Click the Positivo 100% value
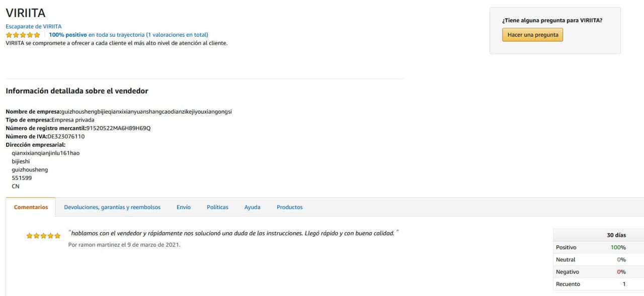The width and height of the screenshot is (644, 296). [618, 247]
